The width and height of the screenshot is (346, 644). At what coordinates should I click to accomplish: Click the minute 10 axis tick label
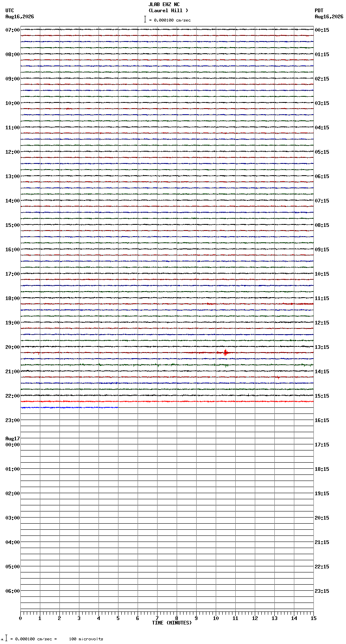216,618
